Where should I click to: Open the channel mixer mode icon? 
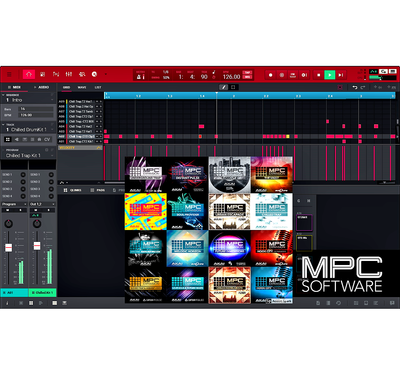coord(69,74)
